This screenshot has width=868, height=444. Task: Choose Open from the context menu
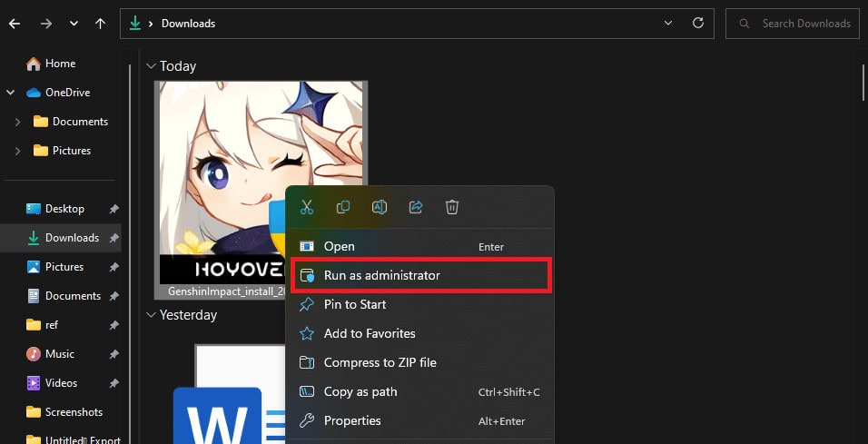[419, 246]
